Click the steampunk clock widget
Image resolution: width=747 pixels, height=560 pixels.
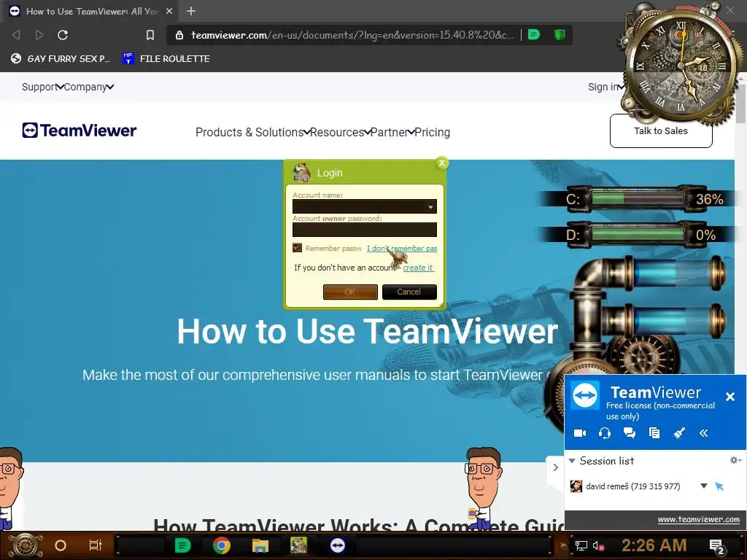[681, 64]
